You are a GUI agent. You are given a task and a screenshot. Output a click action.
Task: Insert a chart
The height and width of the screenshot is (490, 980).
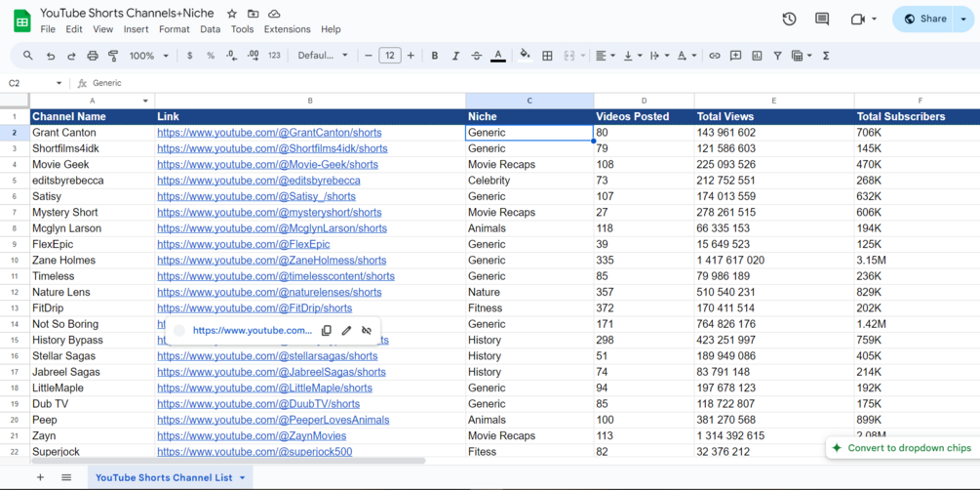(x=757, y=56)
